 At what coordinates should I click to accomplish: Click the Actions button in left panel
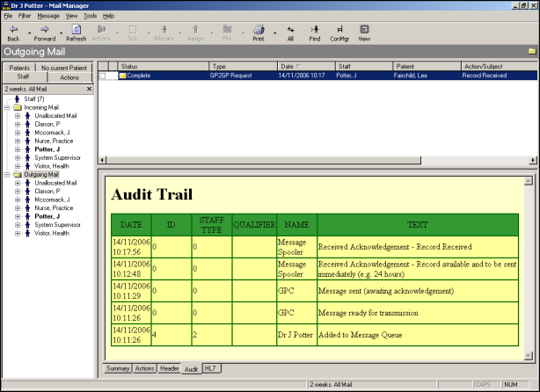pyautogui.click(x=69, y=77)
